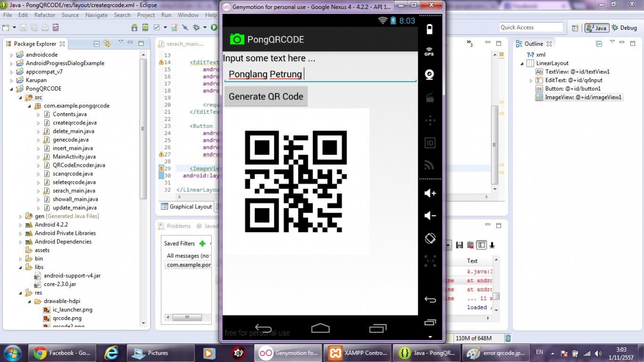Clear the LogCat log
Viewport: 644px width, 362px height.
coord(470,245)
